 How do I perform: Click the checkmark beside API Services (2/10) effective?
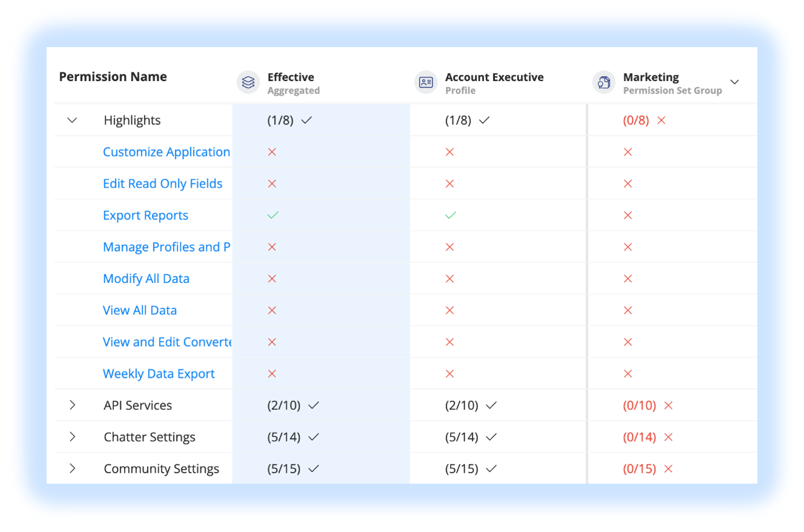click(x=314, y=405)
